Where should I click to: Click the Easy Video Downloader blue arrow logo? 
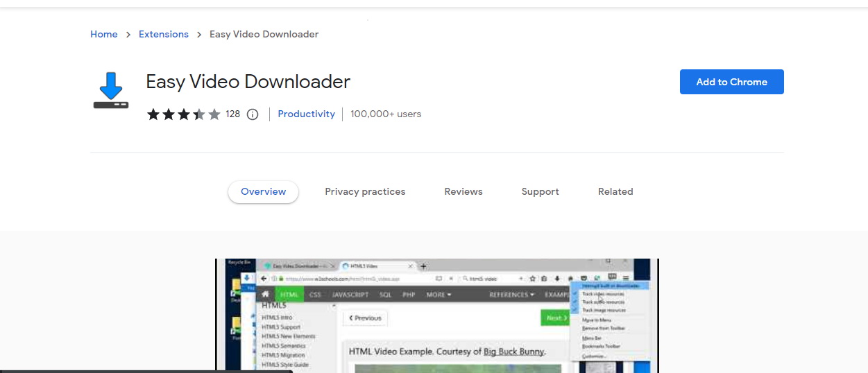coord(111,90)
